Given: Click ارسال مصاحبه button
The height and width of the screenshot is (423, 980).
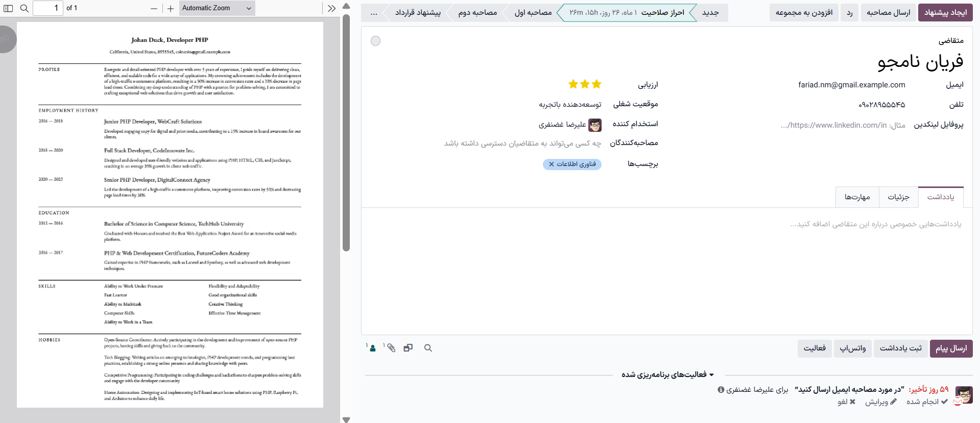Looking at the screenshot, I should click(x=888, y=13).
